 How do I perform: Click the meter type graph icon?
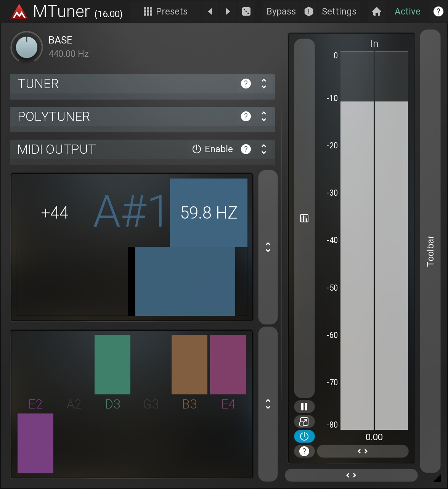point(304,218)
